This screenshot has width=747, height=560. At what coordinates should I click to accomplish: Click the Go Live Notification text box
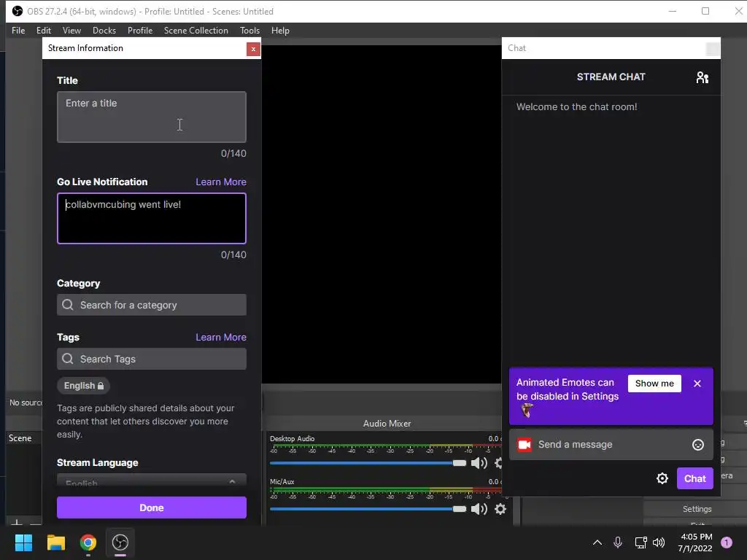[152, 219]
